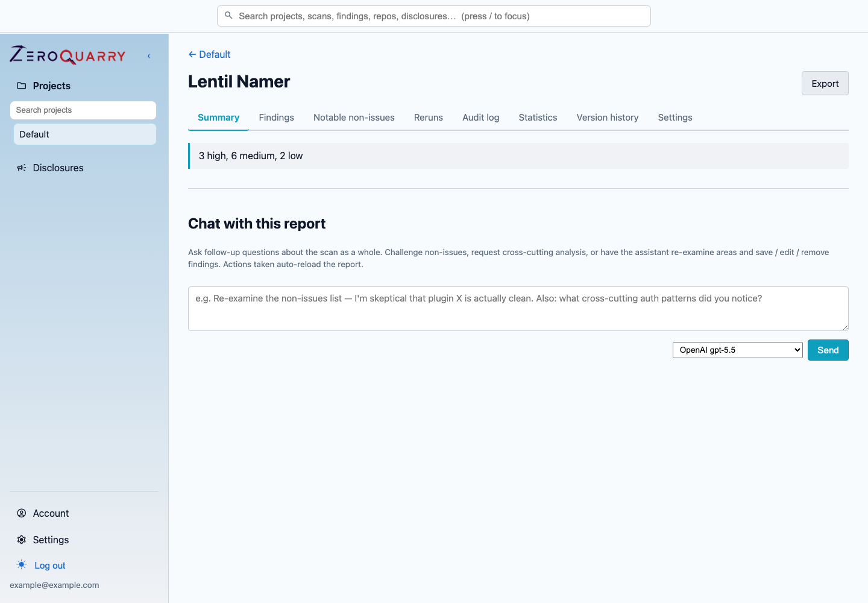Click the Account user icon

coord(22,513)
